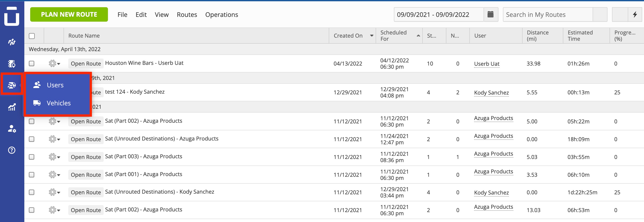The width and height of the screenshot is (644, 222).
Task: Open the user settings sidebar icon
Action: (12, 129)
